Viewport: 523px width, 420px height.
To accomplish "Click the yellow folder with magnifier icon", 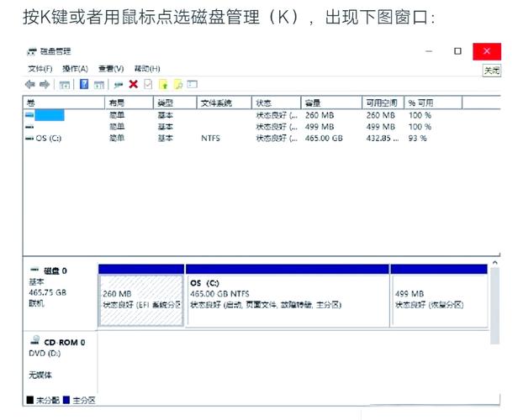I will point(178,85).
